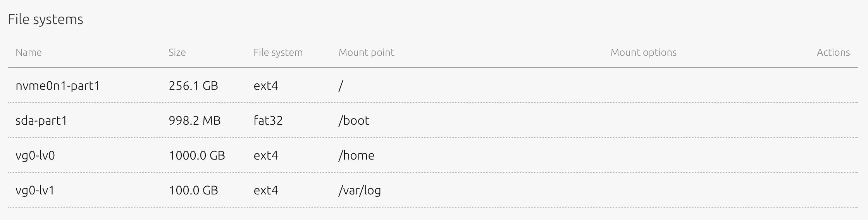
Task: Click the /home mount point
Action: [356, 155]
